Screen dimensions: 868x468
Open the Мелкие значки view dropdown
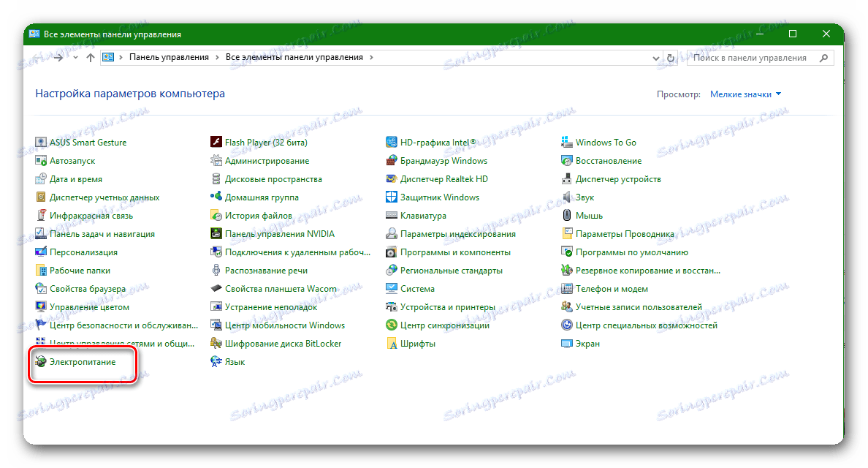[746, 94]
